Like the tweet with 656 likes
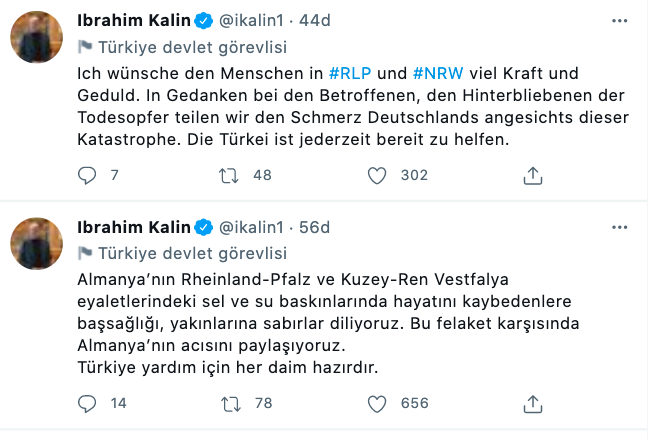Image resolution: width=648 pixels, height=440 pixels. [x=377, y=404]
